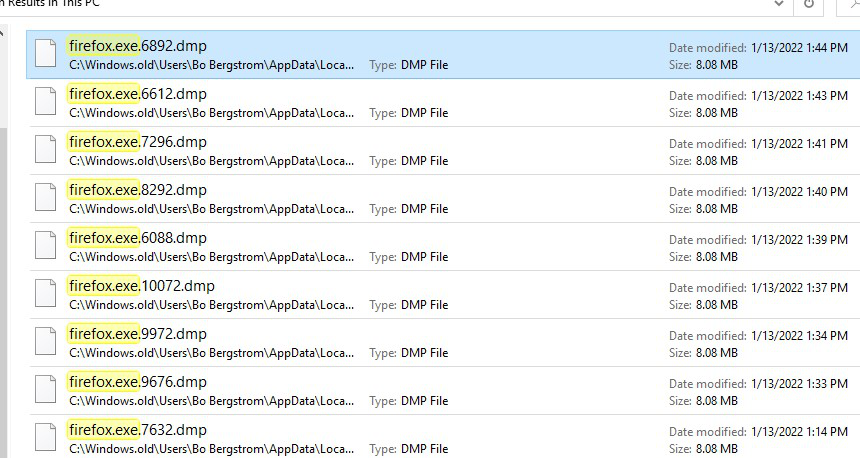This screenshot has width=860, height=458.
Task: Click the file icon for firefox.exe.6088.dmp
Action: click(x=46, y=246)
